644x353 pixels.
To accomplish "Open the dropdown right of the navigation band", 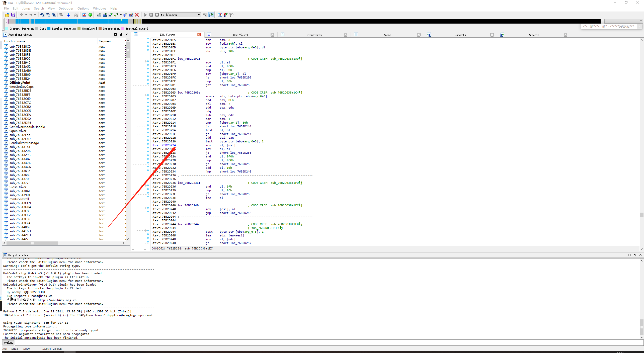I will (640, 21).
